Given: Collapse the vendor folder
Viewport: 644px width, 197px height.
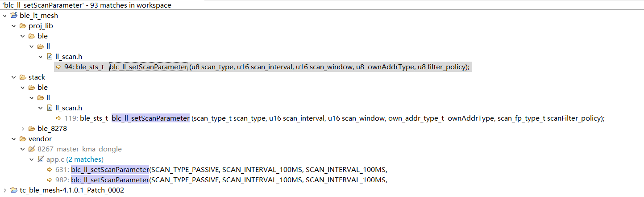Looking at the screenshot, I should click(13, 139).
